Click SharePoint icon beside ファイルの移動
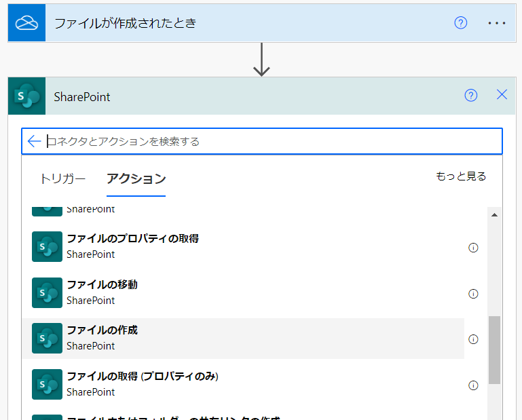This screenshot has height=420, width=522. [x=47, y=292]
